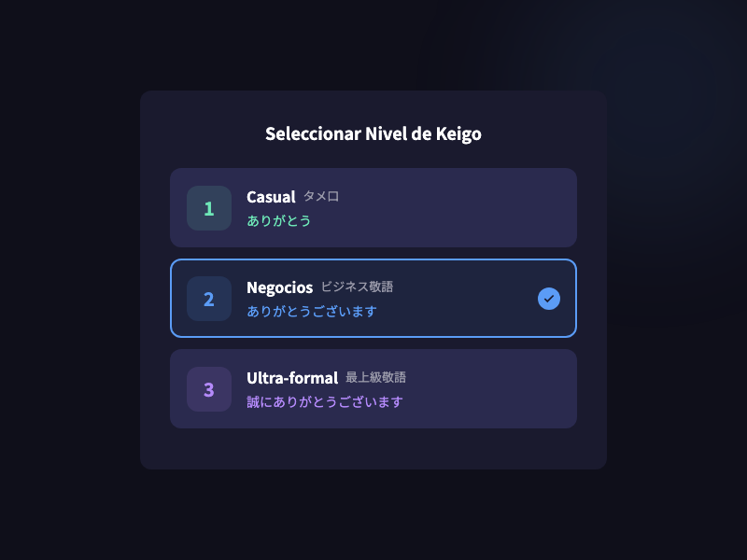Click the purple 誠にありがとうございます example phrase
Image resolution: width=747 pixels, height=560 pixels.
(324, 402)
